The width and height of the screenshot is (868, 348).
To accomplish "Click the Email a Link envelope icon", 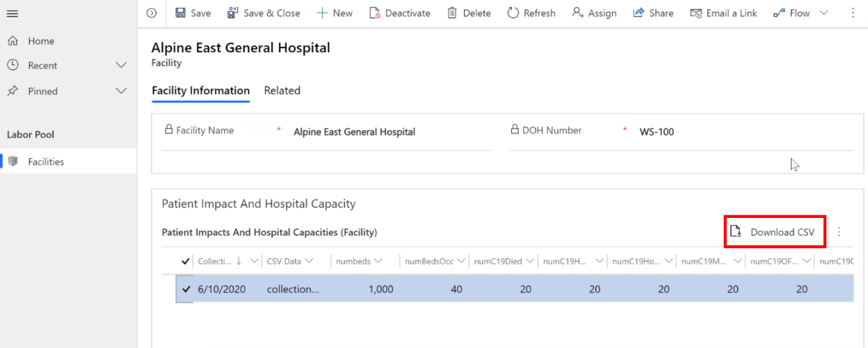I will tap(696, 13).
